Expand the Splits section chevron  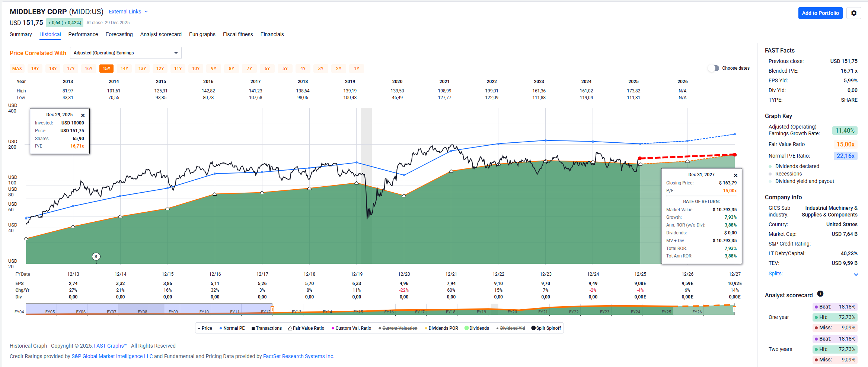tap(856, 274)
